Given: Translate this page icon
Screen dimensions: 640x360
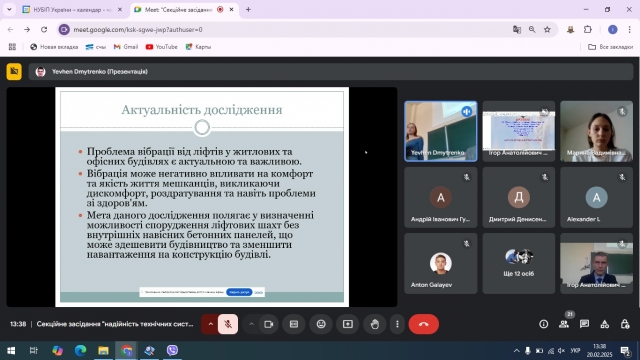Looking at the screenshot, I should (x=517, y=29).
